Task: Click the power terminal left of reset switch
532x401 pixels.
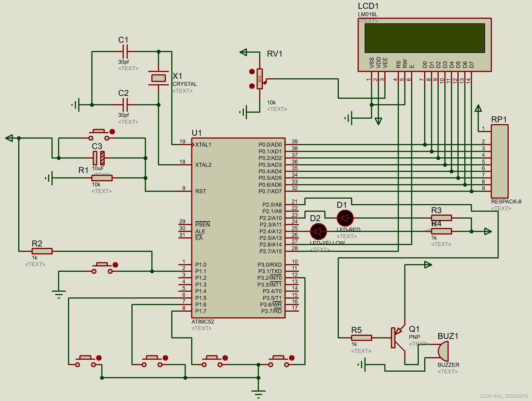Action: [9, 138]
